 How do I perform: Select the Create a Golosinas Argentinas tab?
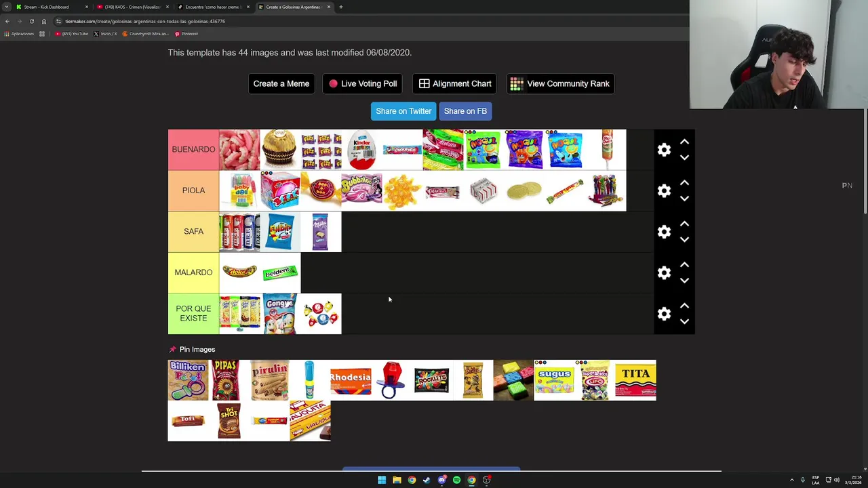tap(294, 7)
